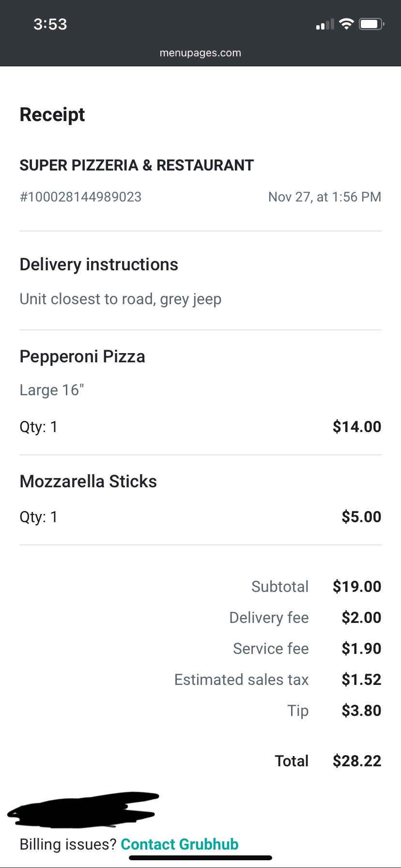Tap the Mozzarella Sticks item
401x868 pixels.
pos(88,481)
